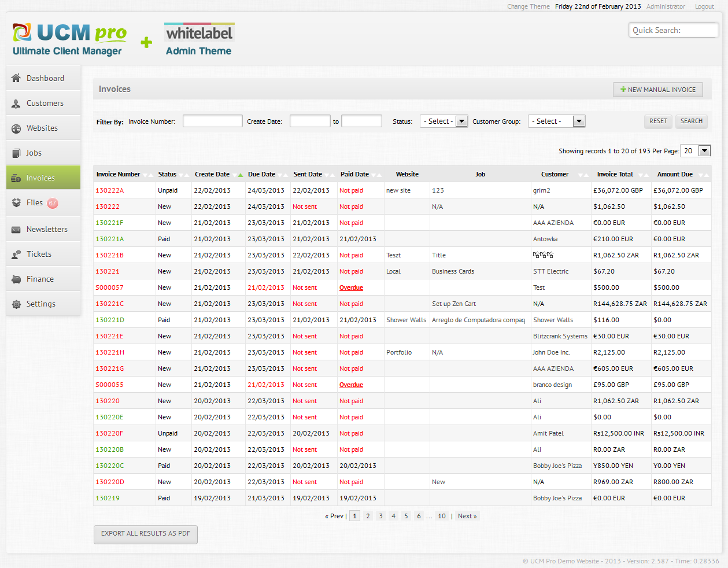Click green sort arrow beside Create Date
The width and height of the screenshot is (728, 568).
point(240,175)
